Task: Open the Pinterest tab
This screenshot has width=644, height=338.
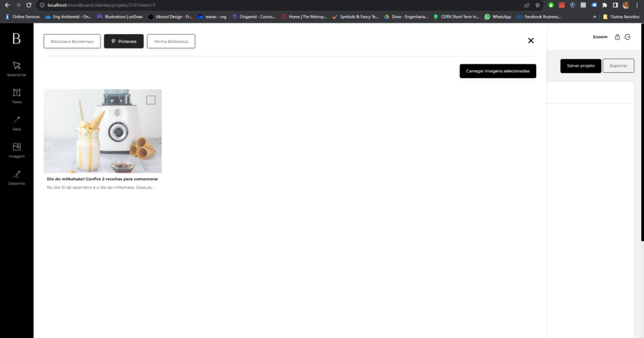Action: (123, 41)
